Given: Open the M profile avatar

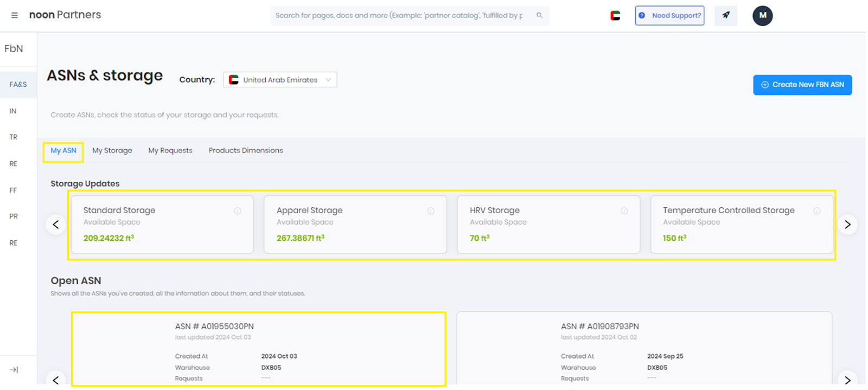Looking at the screenshot, I should (x=762, y=16).
